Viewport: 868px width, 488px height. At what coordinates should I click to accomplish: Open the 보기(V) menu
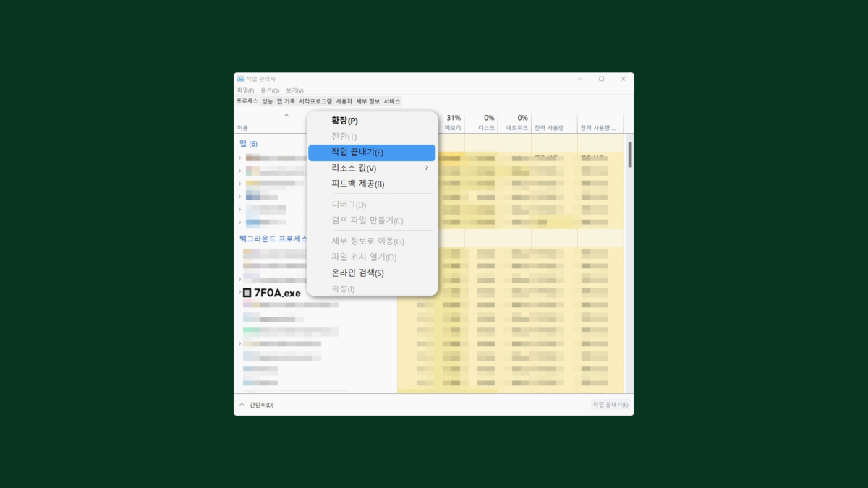tap(294, 90)
